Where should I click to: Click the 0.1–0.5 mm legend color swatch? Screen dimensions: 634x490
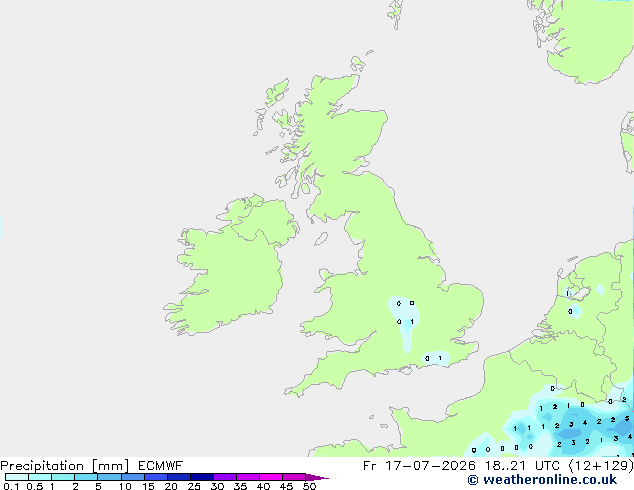[x=17, y=477]
